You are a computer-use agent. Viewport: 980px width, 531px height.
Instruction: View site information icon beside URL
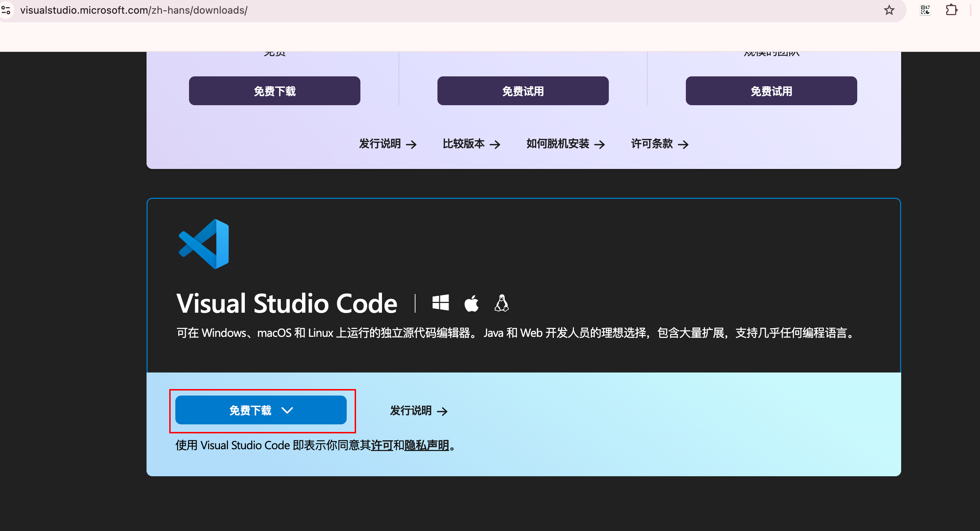pos(6,10)
